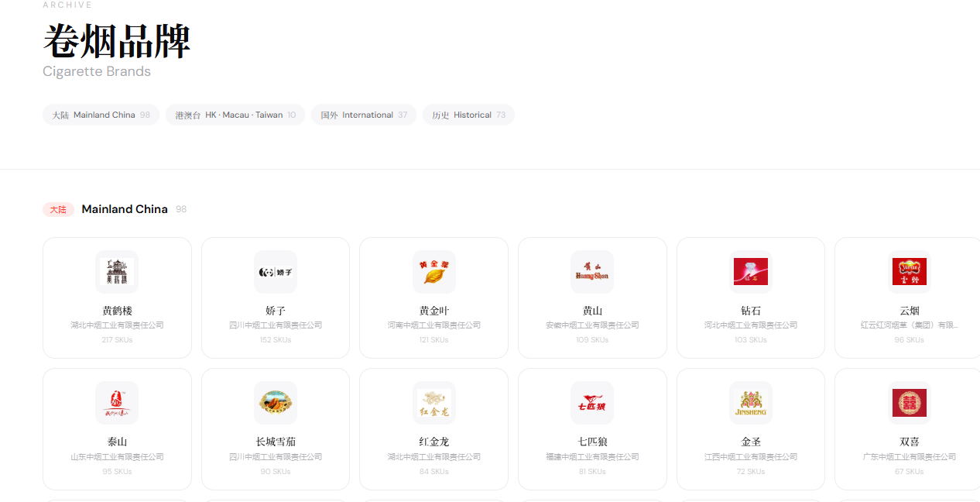Image resolution: width=980 pixels, height=502 pixels.
Task: Click the 黄金叶 brand name
Action: tap(433, 311)
